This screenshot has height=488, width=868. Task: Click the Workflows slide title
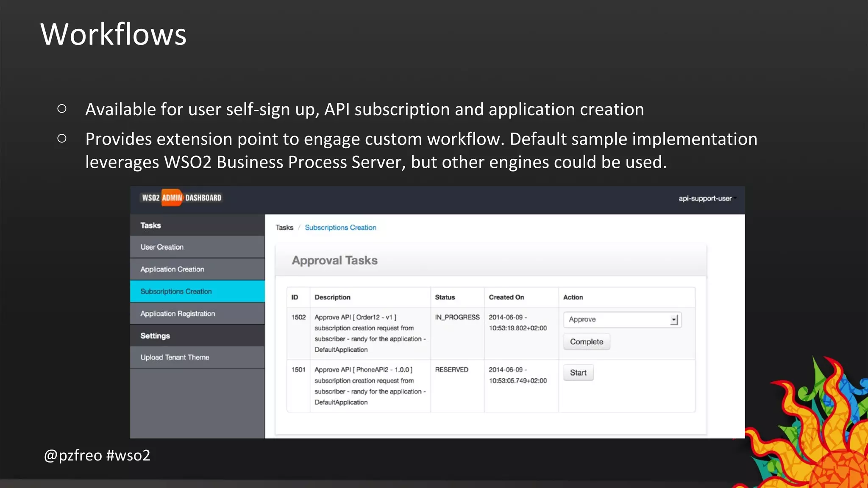tap(113, 34)
